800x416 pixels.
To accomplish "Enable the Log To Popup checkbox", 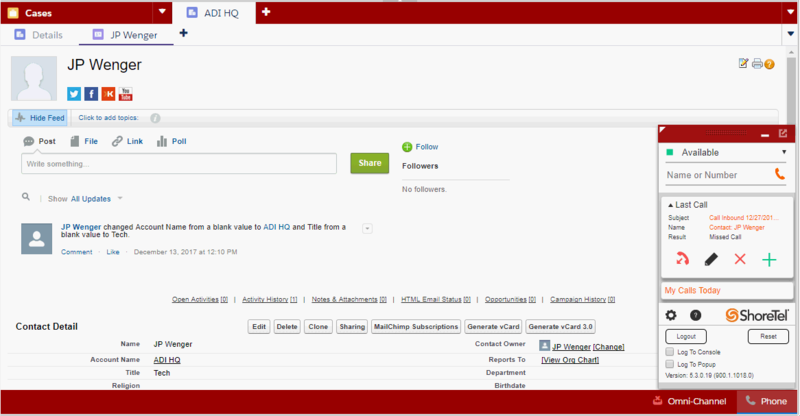I will coord(669,364).
